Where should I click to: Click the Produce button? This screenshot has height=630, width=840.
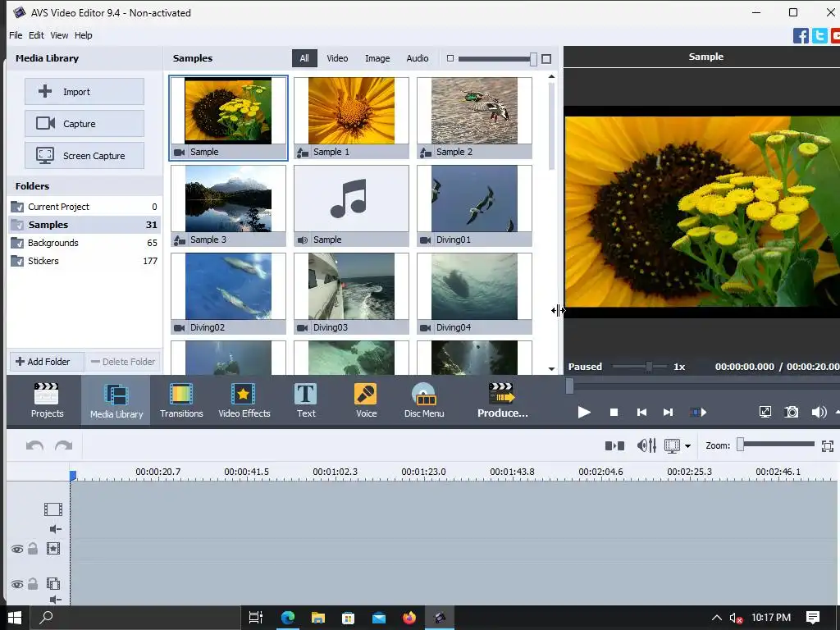[x=502, y=400]
